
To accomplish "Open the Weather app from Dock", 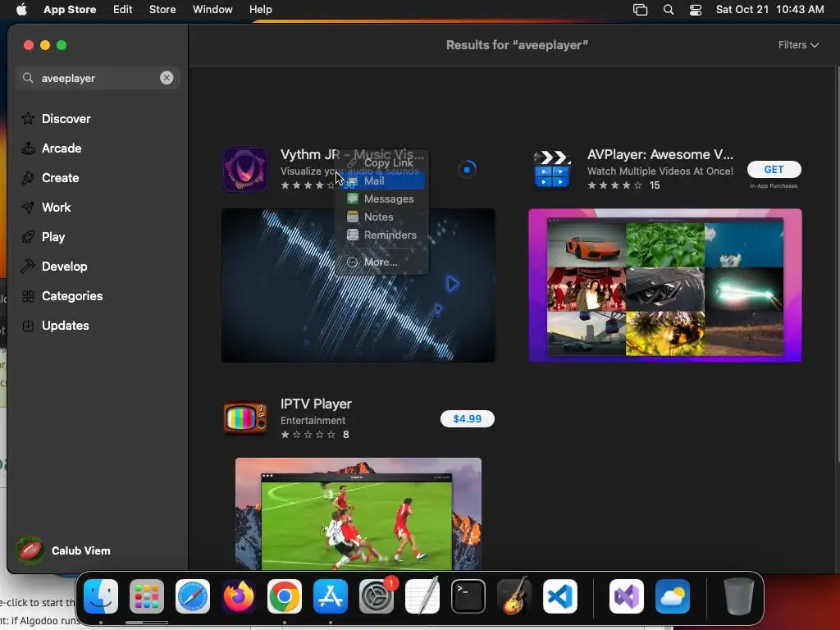I will point(673,596).
